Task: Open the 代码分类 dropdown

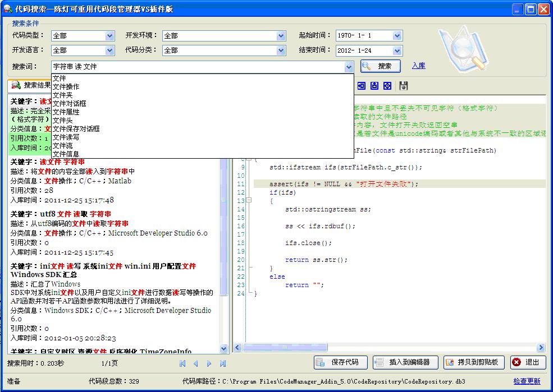Action: (x=281, y=50)
